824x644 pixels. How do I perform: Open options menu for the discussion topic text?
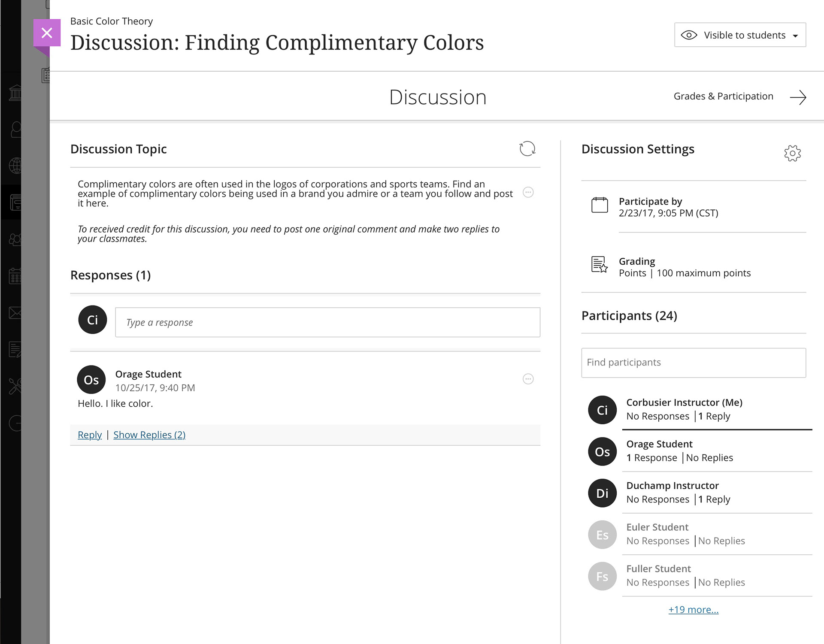click(x=528, y=192)
